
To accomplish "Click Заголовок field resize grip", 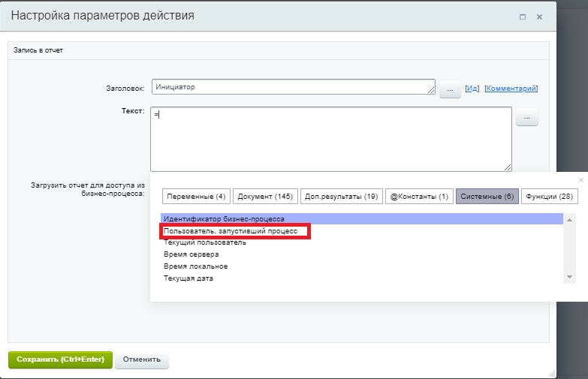I will 431,90.
